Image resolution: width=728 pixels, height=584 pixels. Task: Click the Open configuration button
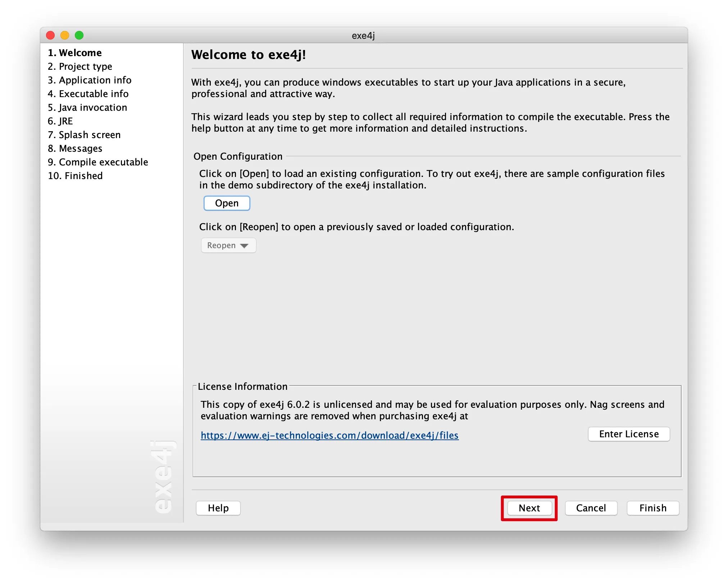(x=227, y=203)
